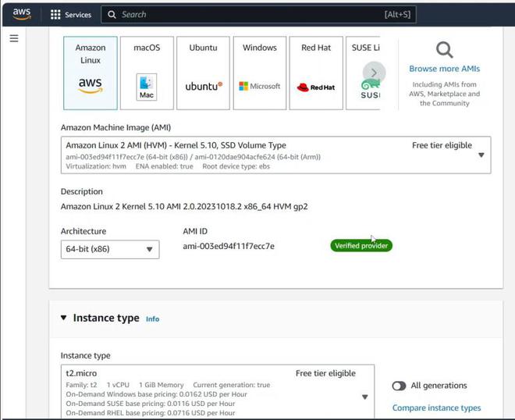Image resolution: width=515 pixels, height=420 pixels.
Task: Select the Amazon Linux AMI tile
Action: (x=91, y=73)
